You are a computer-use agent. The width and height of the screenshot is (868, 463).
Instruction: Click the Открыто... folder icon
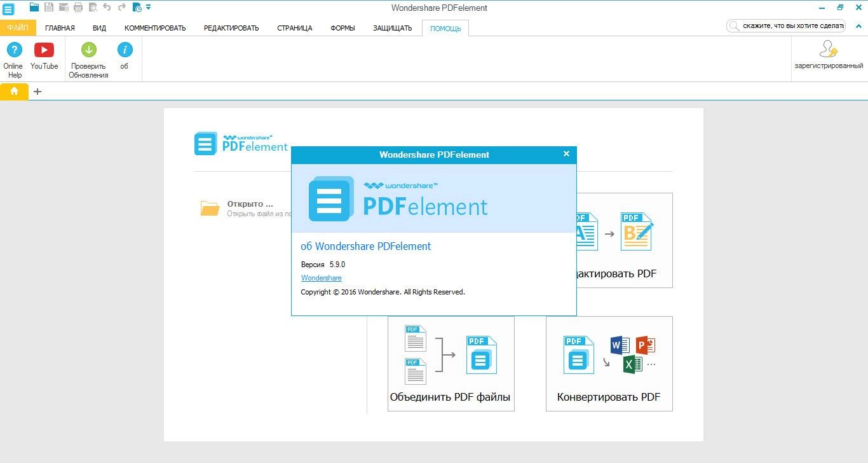coord(210,208)
